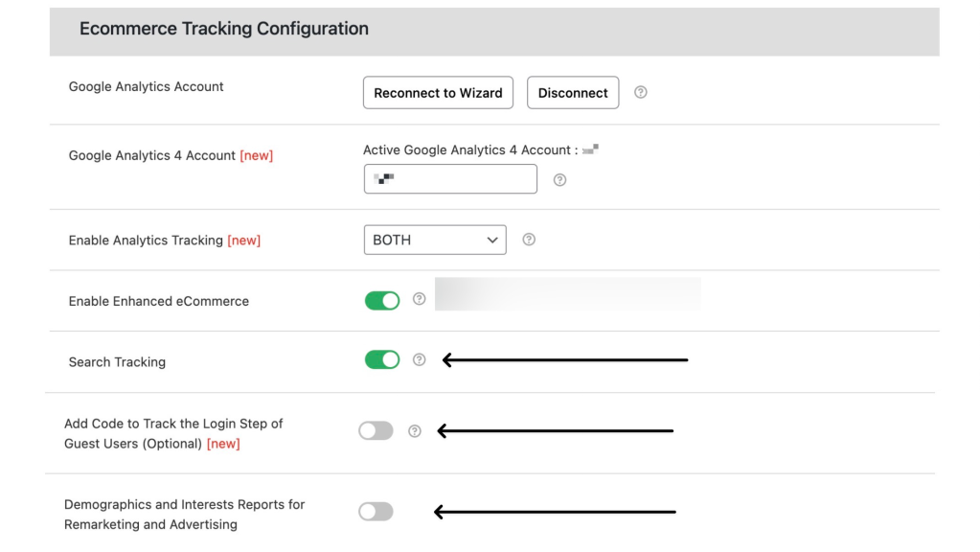The height and width of the screenshot is (552, 980).
Task: Open the Search Tracking help question mark
Action: point(419,359)
